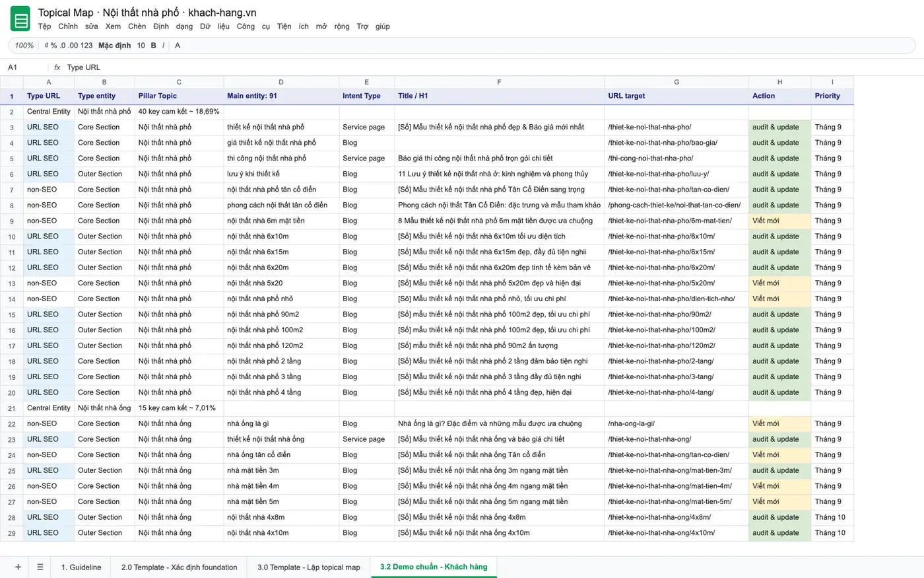Open the Chèn menu
The image size is (924, 578).
(x=137, y=26)
